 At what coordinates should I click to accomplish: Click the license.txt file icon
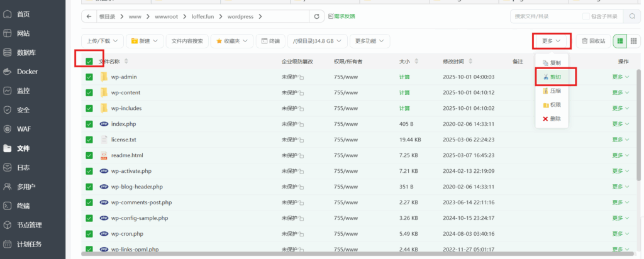click(104, 140)
